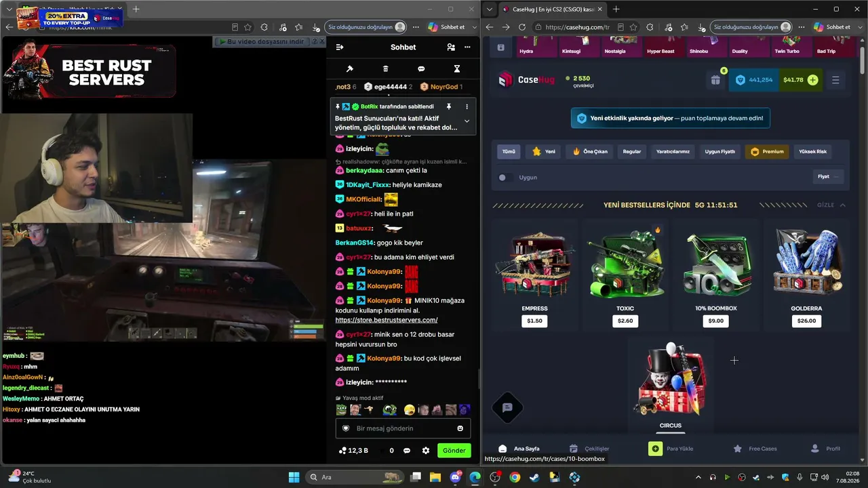This screenshot has width=868, height=488.
Task: Open extensions icon in CaseHug browser toolbar
Action: (x=650, y=27)
